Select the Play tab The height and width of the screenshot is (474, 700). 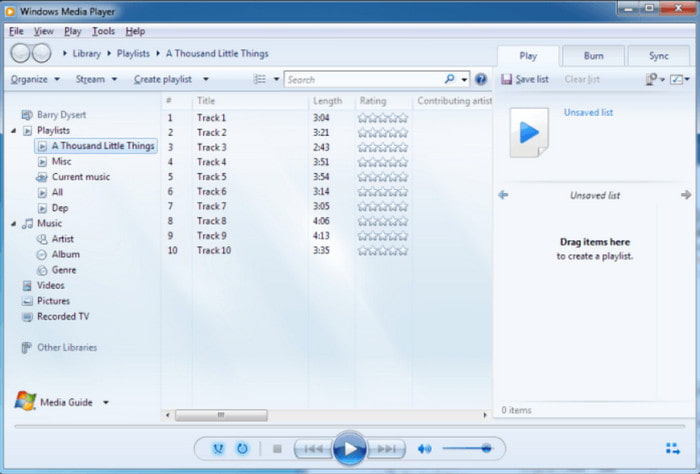(528, 56)
